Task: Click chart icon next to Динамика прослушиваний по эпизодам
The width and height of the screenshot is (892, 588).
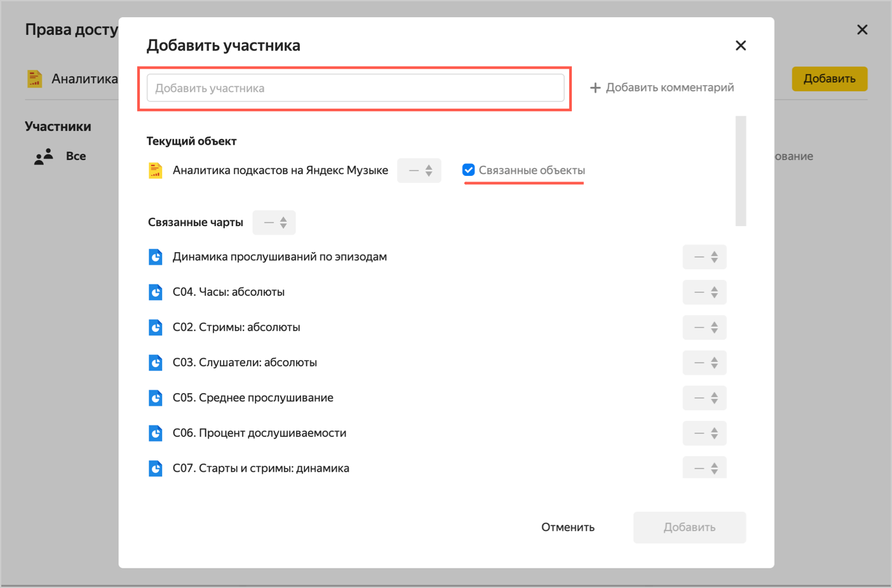Action: click(155, 257)
